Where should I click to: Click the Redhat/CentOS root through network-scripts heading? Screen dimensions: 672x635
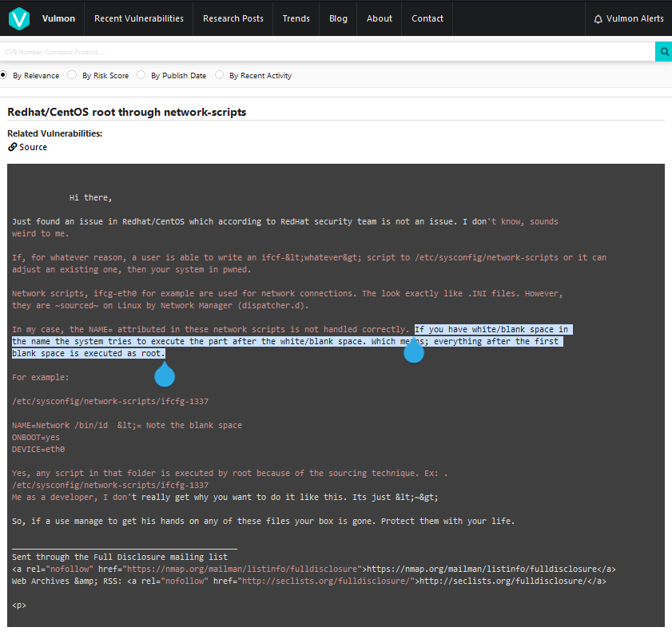tap(127, 112)
